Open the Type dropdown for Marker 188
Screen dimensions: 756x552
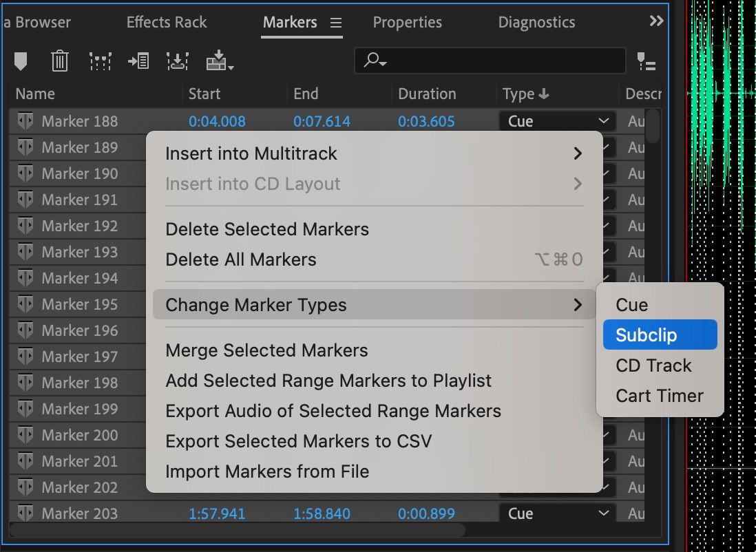pos(556,120)
